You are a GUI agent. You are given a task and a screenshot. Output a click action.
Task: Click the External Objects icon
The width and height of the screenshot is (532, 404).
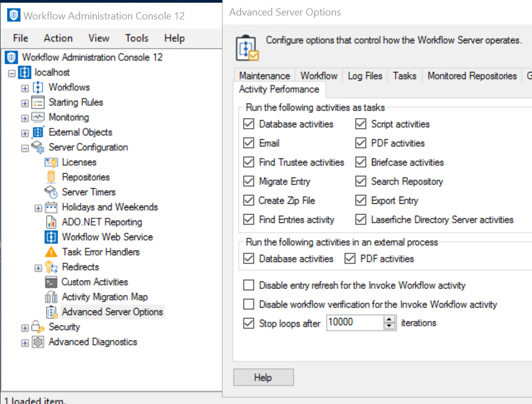click(x=38, y=132)
